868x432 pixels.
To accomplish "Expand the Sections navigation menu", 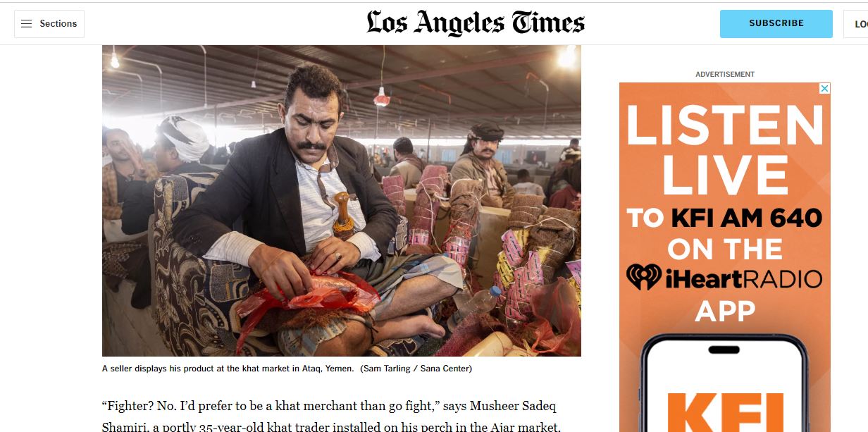I will 49,24.
